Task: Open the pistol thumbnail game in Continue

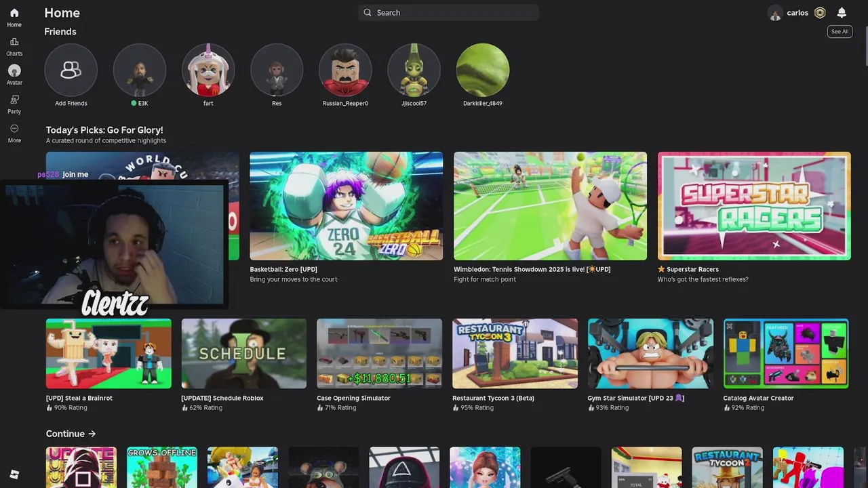Action: tap(566, 467)
